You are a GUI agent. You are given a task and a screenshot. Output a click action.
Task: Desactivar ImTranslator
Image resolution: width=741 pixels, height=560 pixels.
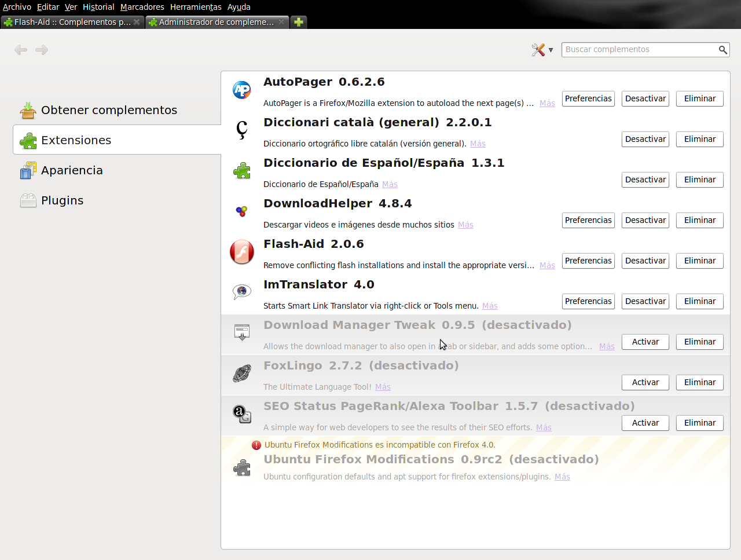pyautogui.click(x=645, y=301)
